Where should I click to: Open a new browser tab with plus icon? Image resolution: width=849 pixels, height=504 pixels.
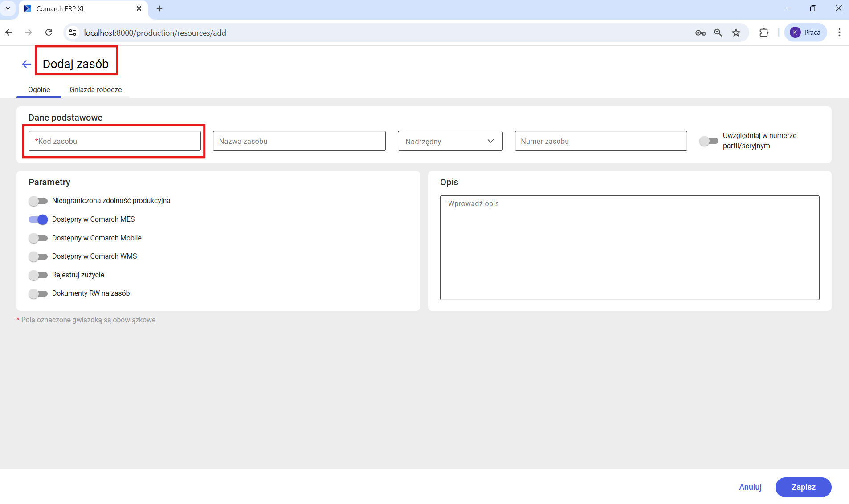[159, 8]
